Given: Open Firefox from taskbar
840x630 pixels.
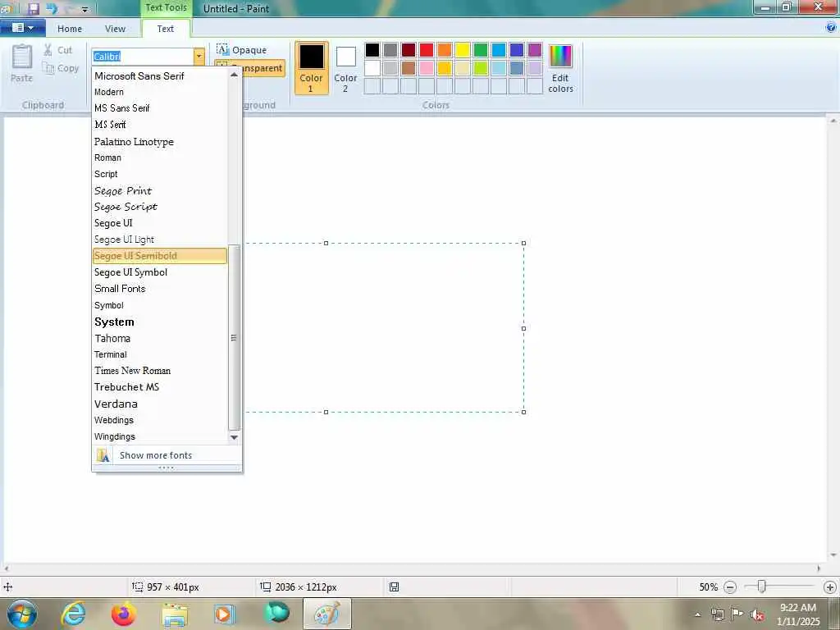Looking at the screenshot, I should (x=123, y=614).
